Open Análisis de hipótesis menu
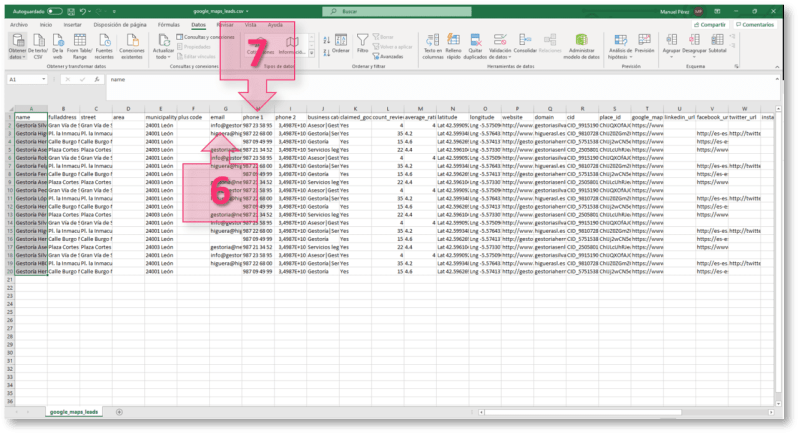 [x=620, y=46]
